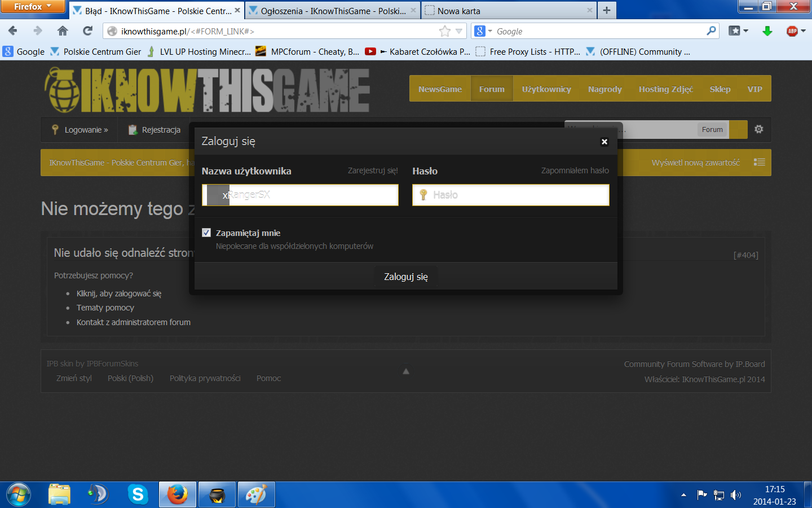Open a new browser tab

click(x=607, y=10)
